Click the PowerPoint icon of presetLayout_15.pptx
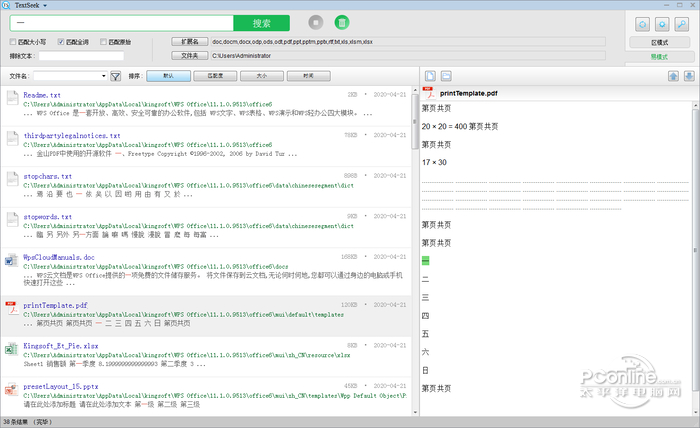 (11, 389)
